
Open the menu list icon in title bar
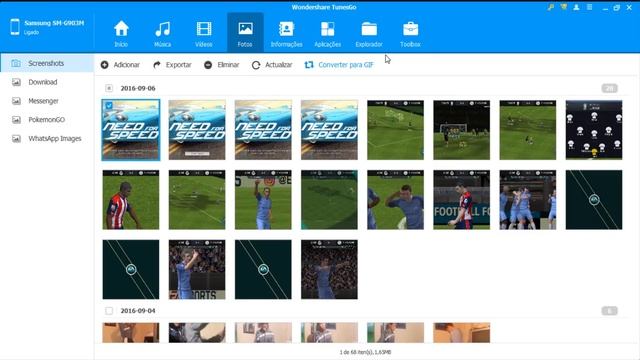589,7
